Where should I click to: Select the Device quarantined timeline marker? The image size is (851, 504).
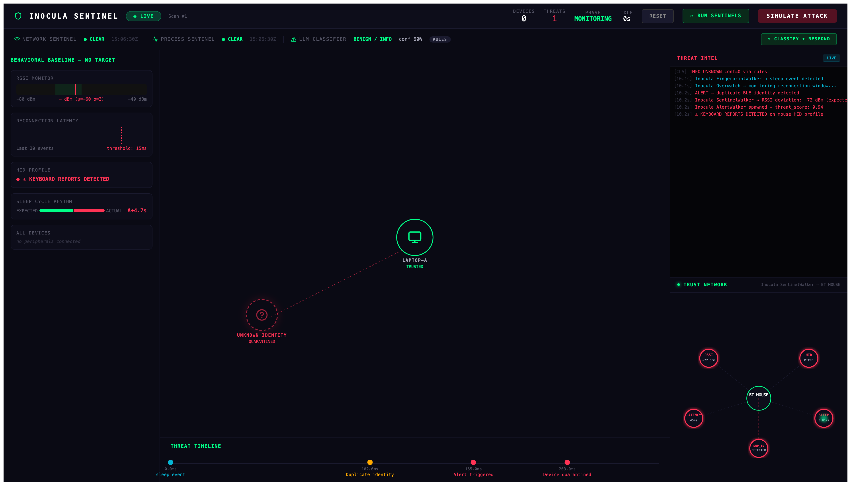[x=567, y=462]
